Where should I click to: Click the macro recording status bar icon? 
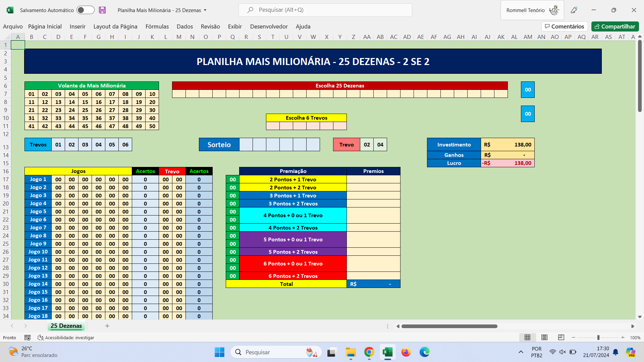tap(28, 338)
